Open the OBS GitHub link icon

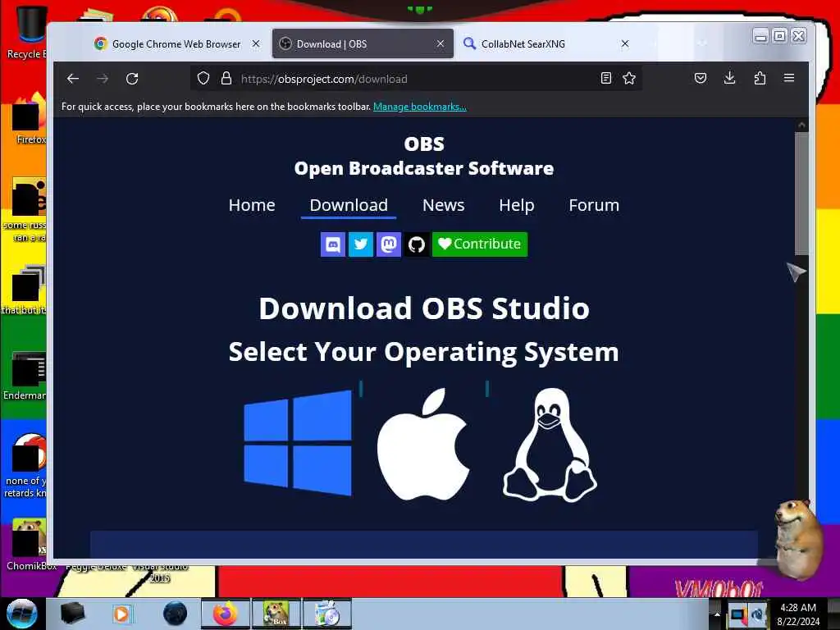[416, 244]
